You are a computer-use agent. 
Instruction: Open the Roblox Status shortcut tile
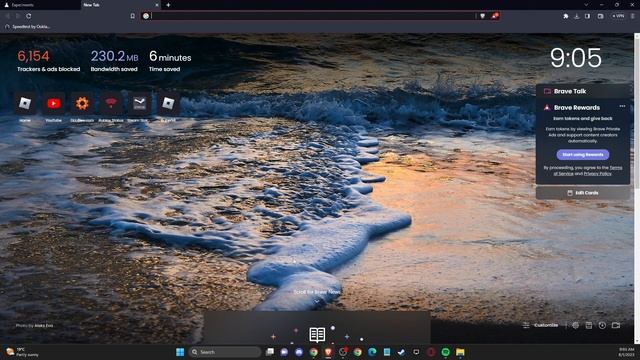111,104
